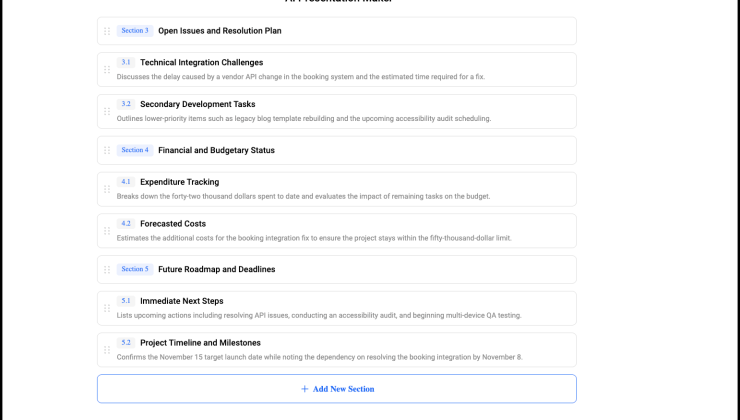
Task: Edit the Open Issues and Resolution Plan title
Action: [x=219, y=31]
